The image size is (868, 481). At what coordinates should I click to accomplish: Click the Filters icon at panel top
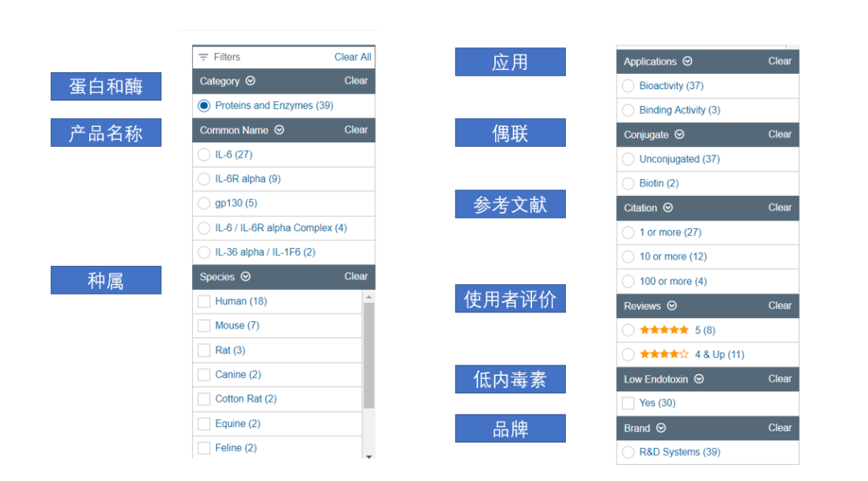click(203, 57)
